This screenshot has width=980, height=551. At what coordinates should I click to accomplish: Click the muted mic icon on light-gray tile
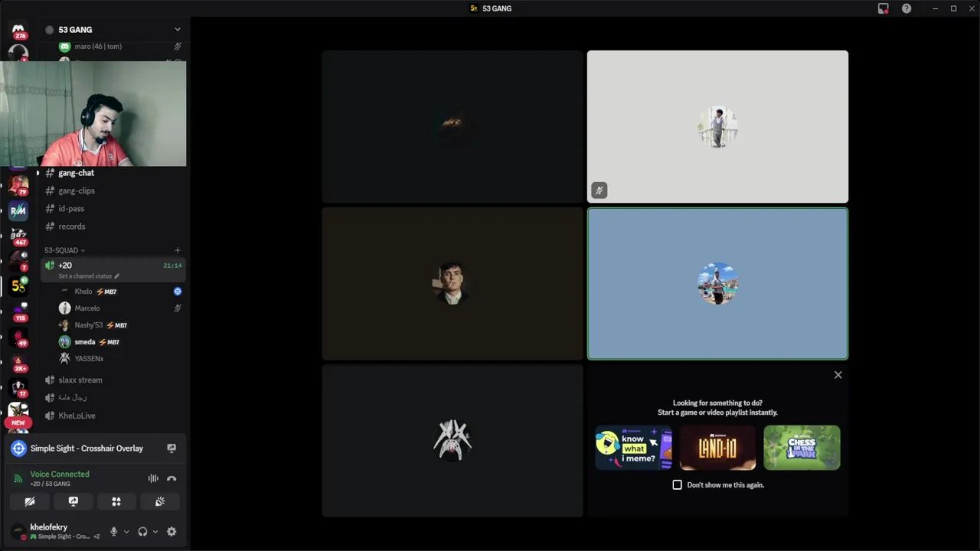coord(599,190)
